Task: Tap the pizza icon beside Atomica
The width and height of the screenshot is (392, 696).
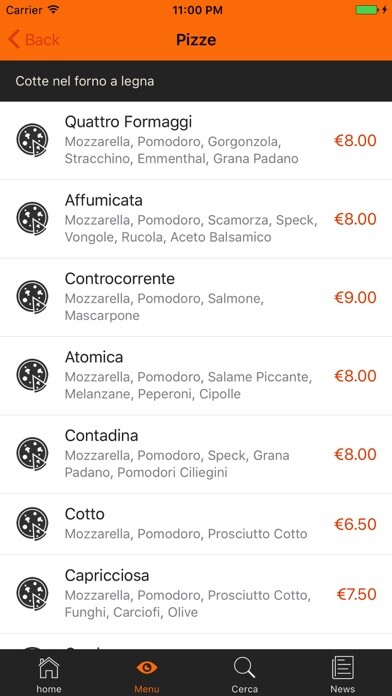Action: click(x=32, y=376)
